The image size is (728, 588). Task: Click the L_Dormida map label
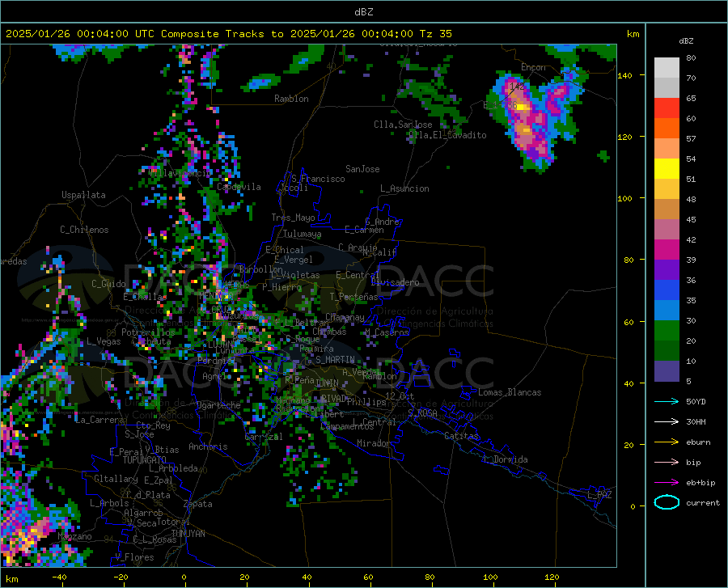coord(505,459)
